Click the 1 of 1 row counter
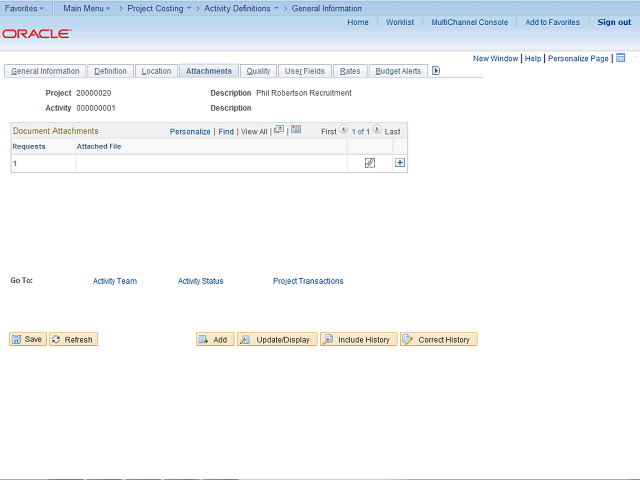The height and width of the screenshot is (480, 640). pyautogui.click(x=360, y=132)
